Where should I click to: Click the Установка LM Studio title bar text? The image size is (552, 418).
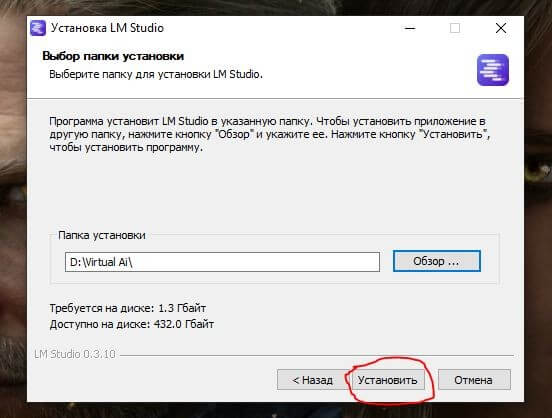point(107,28)
